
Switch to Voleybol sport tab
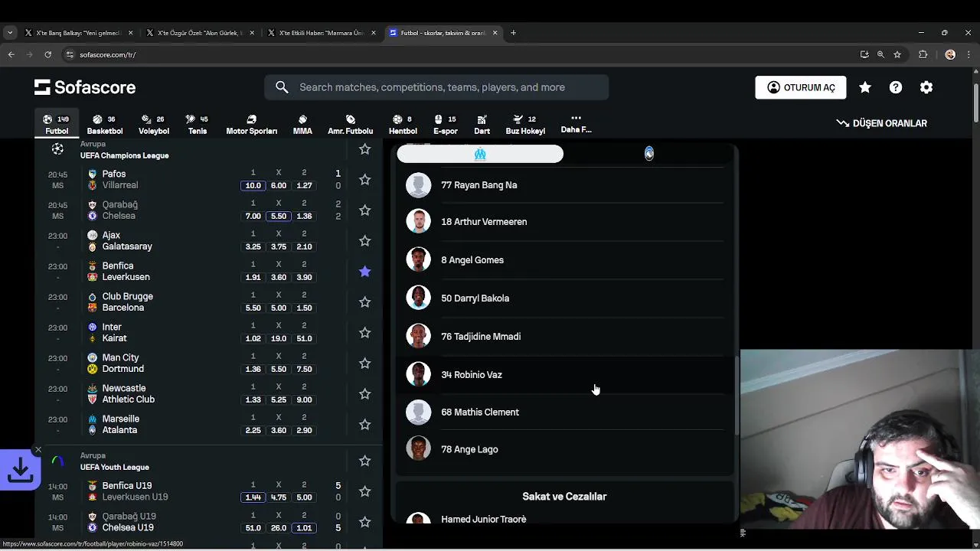coord(154,125)
